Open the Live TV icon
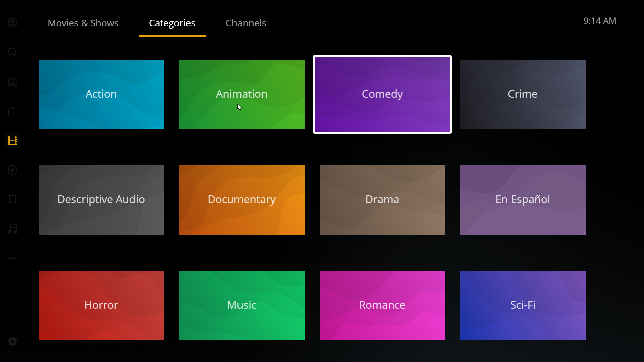This screenshot has height=362, width=644. tap(12, 111)
